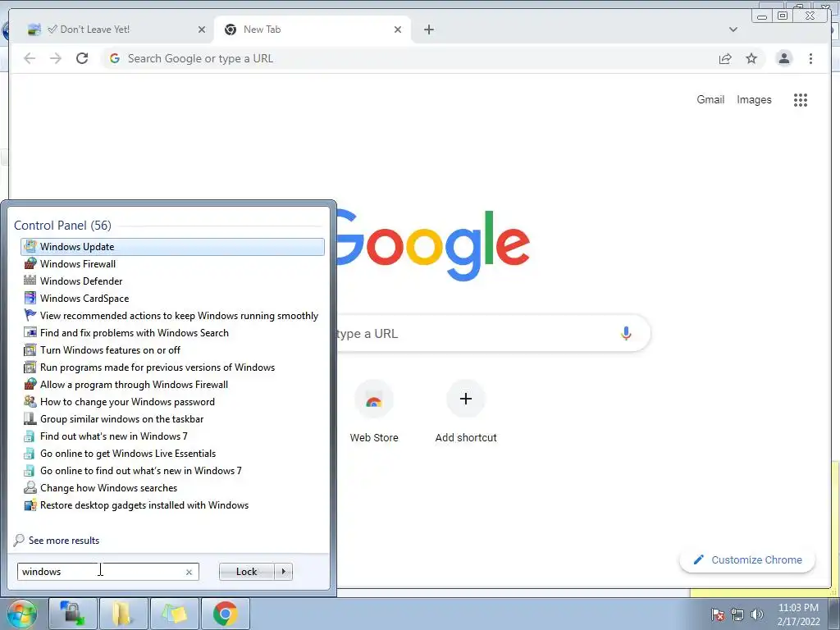Image resolution: width=840 pixels, height=630 pixels.
Task: Click Customize Chrome button
Action: [747, 559]
